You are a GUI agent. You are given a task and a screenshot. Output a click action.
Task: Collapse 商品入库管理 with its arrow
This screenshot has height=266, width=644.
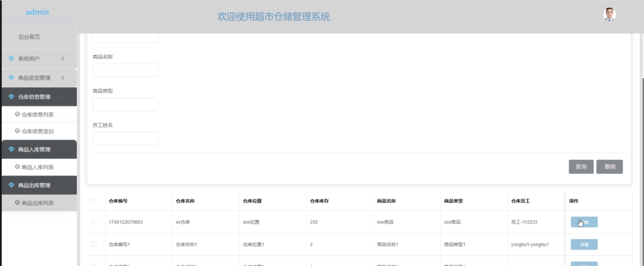click(63, 149)
